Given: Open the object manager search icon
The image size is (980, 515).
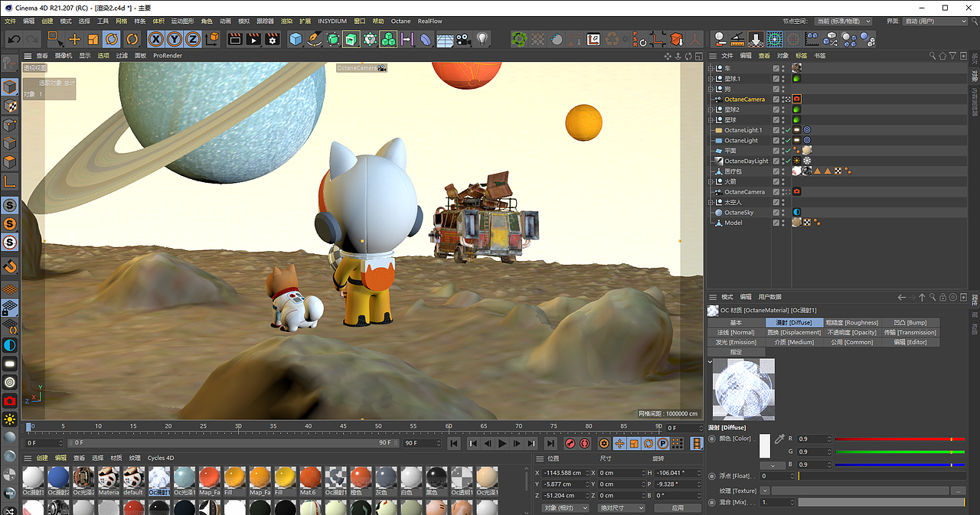Looking at the screenshot, I should pos(933,56).
